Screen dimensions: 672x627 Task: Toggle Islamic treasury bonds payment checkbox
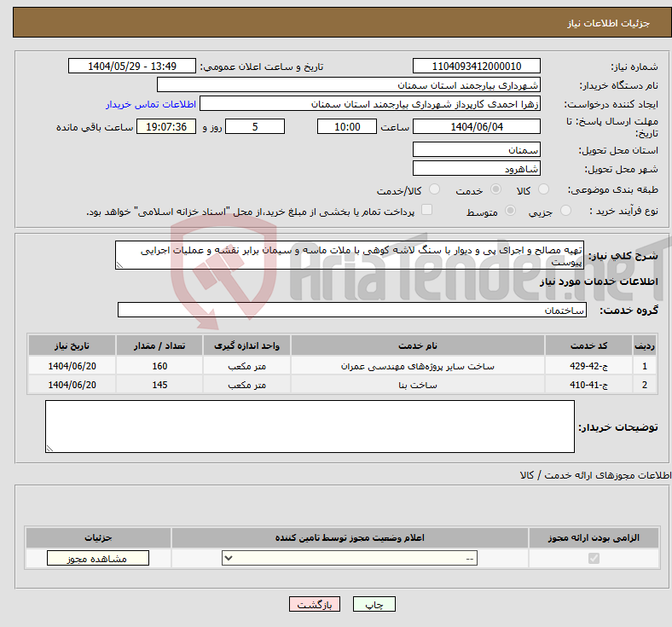point(426,210)
